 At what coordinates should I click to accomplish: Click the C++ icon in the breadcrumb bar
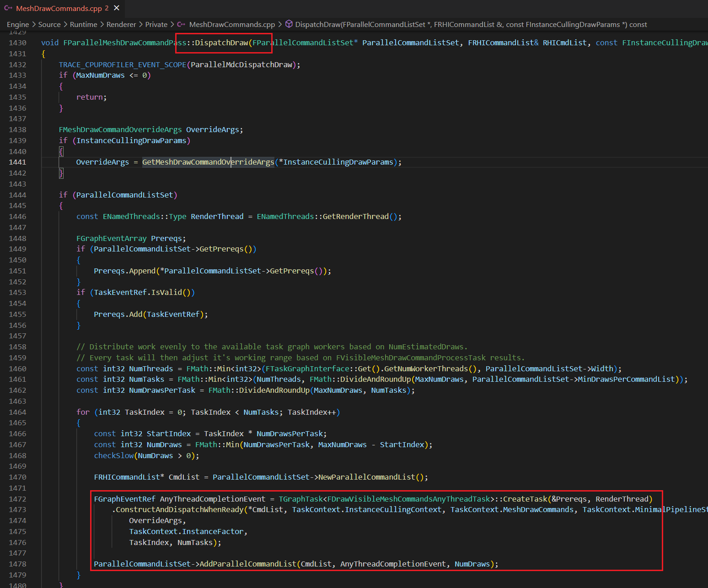(181, 25)
